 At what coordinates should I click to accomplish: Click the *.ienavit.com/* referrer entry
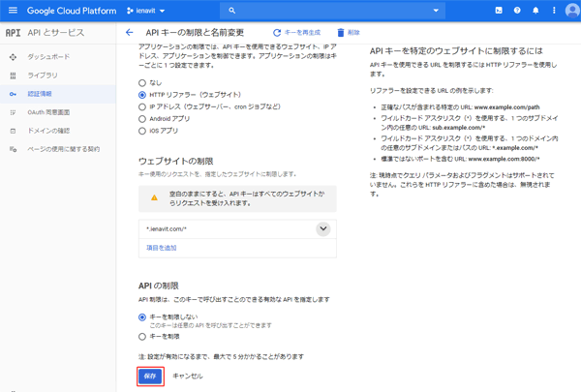[x=167, y=229]
